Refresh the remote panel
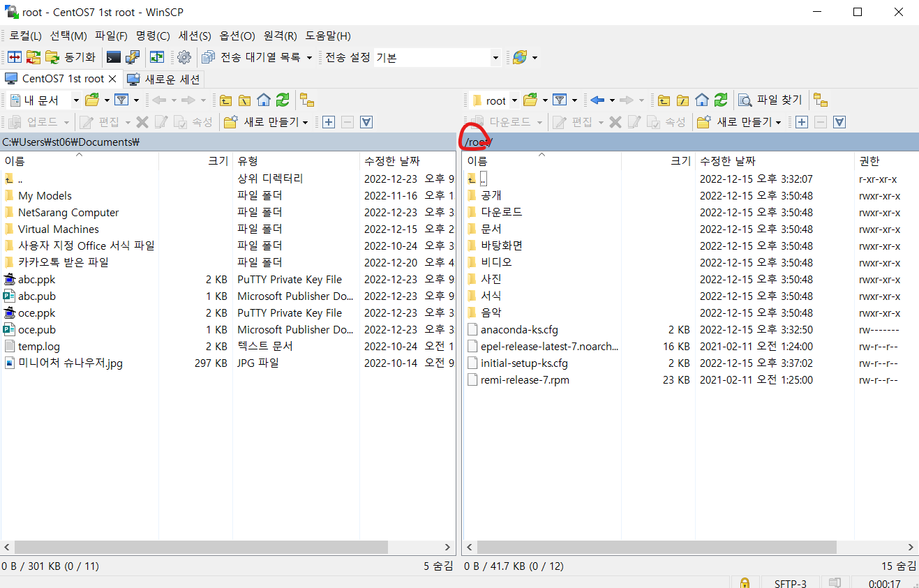 tap(721, 100)
